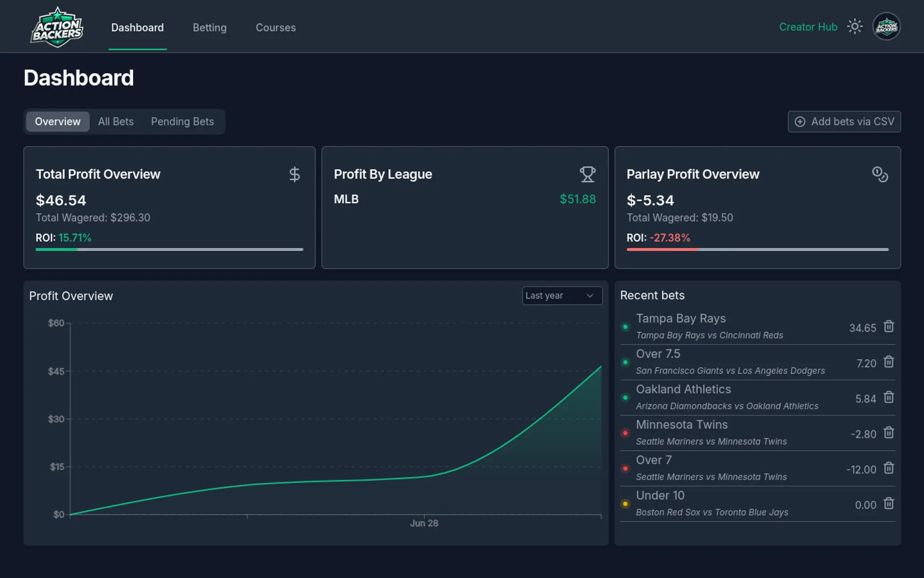Click Boston Red Sox vs Toronto Blue Jays
924x578 pixels.
712,512
